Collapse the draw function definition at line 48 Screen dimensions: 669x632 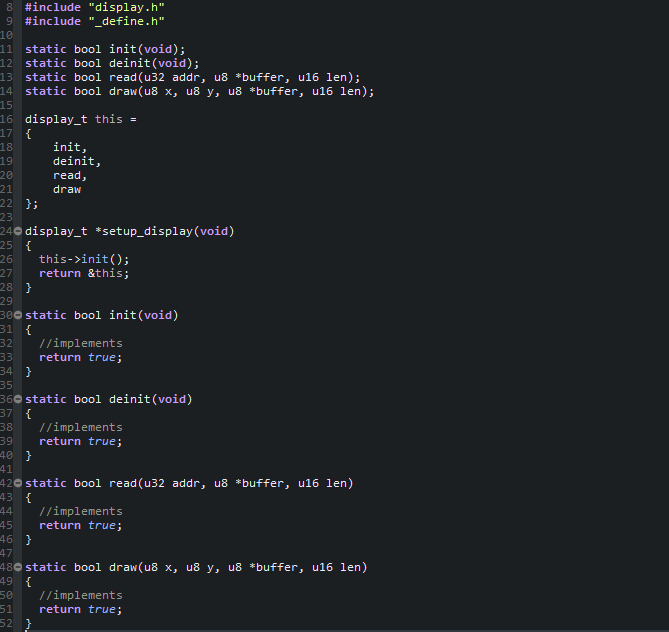click(18, 567)
